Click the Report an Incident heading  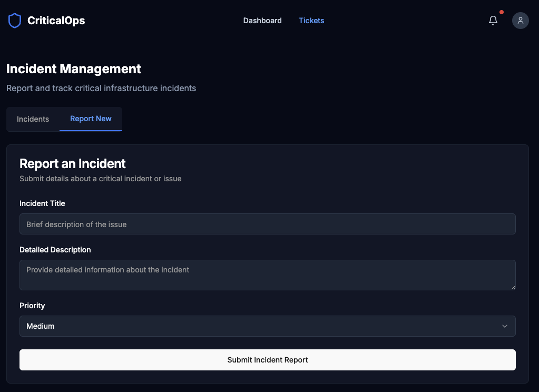[x=73, y=164]
